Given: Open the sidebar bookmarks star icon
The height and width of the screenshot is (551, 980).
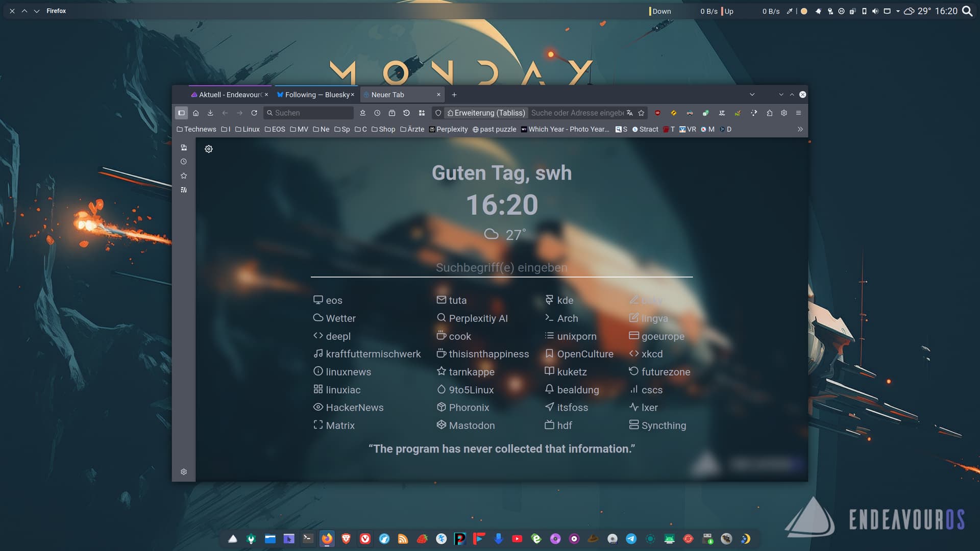Looking at the screenshot, I should pyautogui.click(x=184, y=176).
